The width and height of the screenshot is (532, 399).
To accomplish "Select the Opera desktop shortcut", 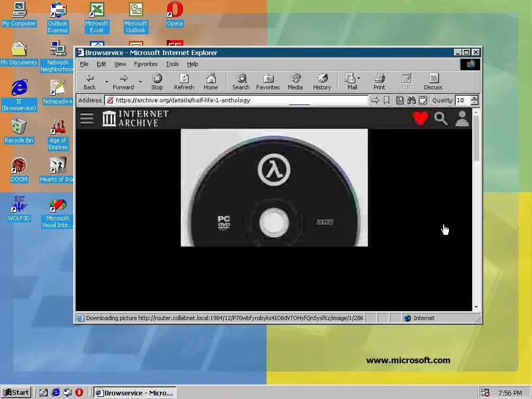I will coord(175,14).
